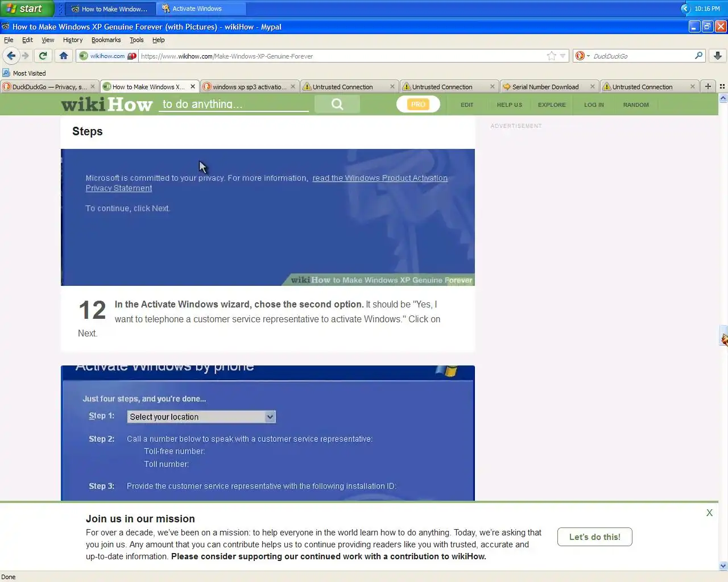
Task: Click page scrollbar up arrow
Action: [723, 98]
